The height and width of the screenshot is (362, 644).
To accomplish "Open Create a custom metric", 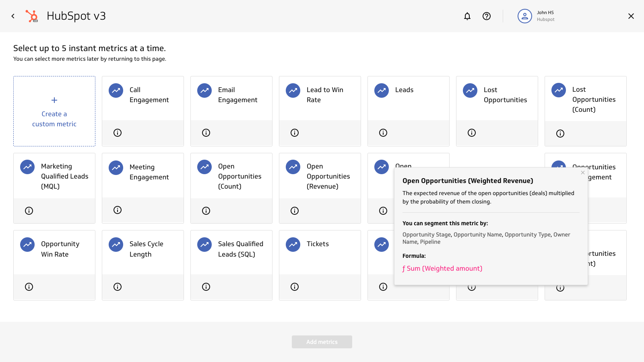I will click(x=54, y=111).
